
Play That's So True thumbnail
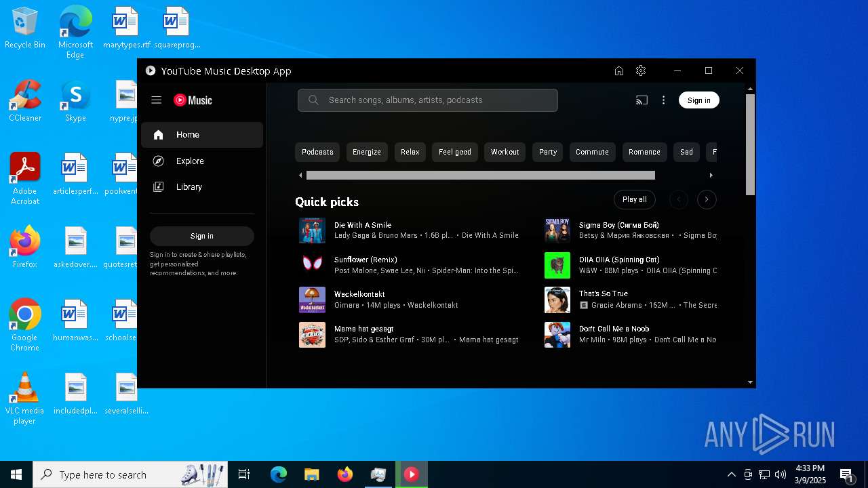(557, 300)
